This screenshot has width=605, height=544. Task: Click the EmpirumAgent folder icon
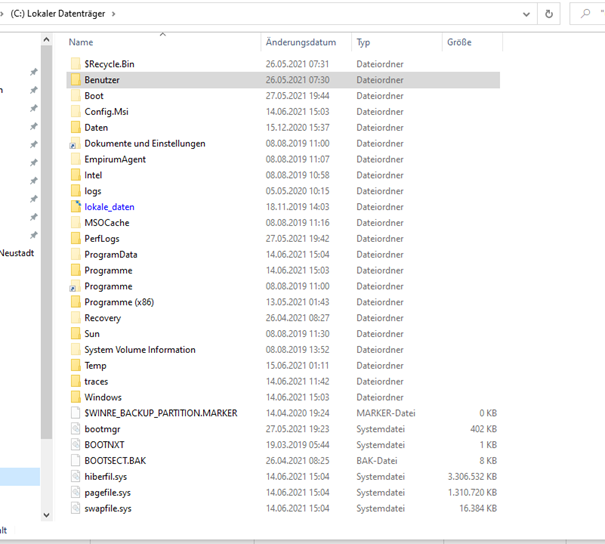tap(76, 159)
